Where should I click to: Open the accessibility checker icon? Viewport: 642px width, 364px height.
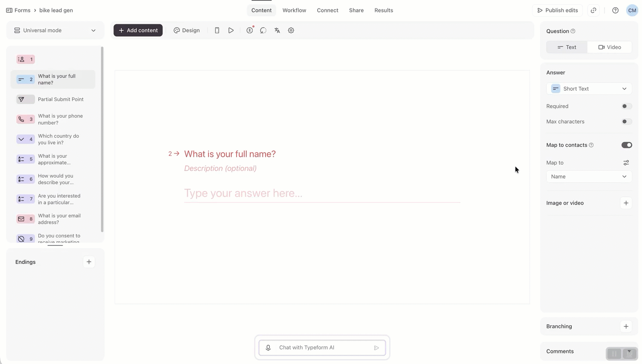249,30
